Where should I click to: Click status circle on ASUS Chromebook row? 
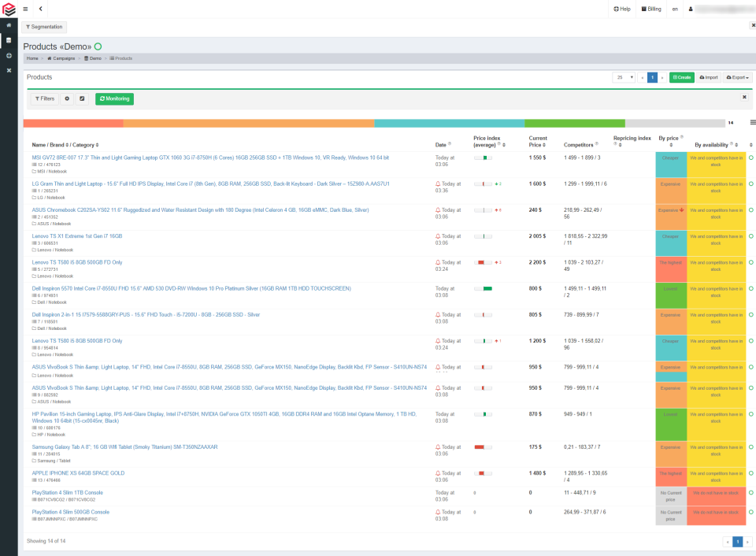tap(750, 209)
